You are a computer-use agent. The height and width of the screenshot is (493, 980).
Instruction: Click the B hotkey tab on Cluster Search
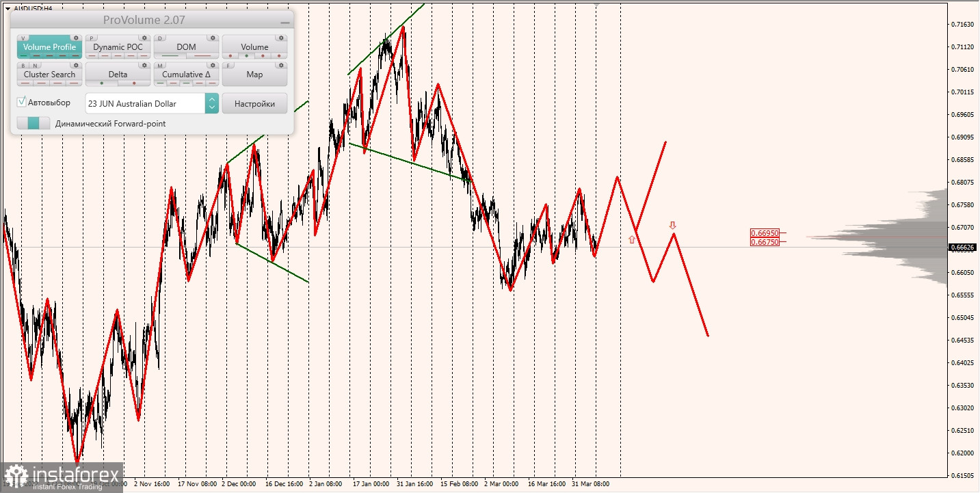(x=23, y=66)
